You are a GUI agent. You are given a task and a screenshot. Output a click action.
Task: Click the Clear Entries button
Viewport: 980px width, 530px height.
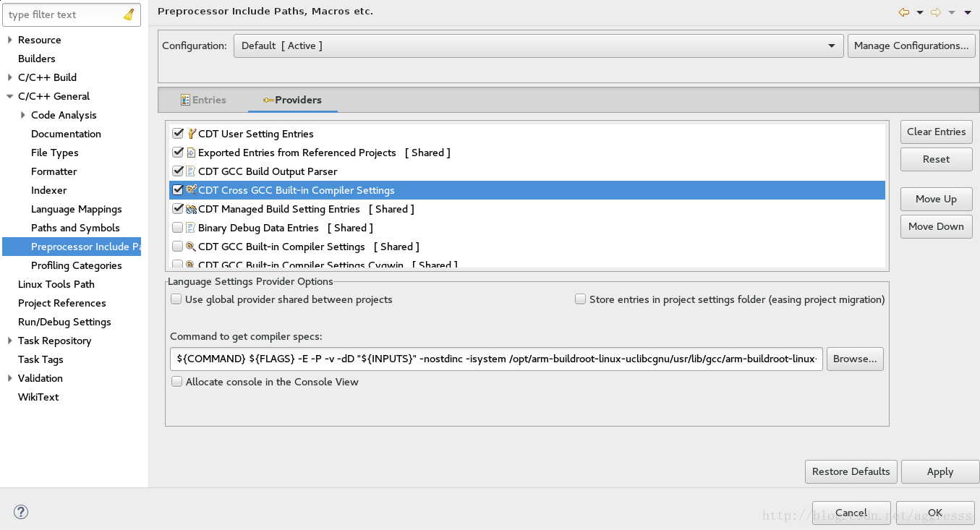tap(937, 132)
